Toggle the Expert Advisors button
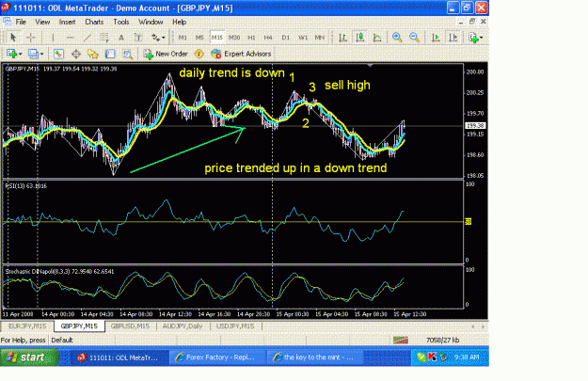The width and height of the screenshot is (588, 381). pyautogui.click(x=241, y=54)
